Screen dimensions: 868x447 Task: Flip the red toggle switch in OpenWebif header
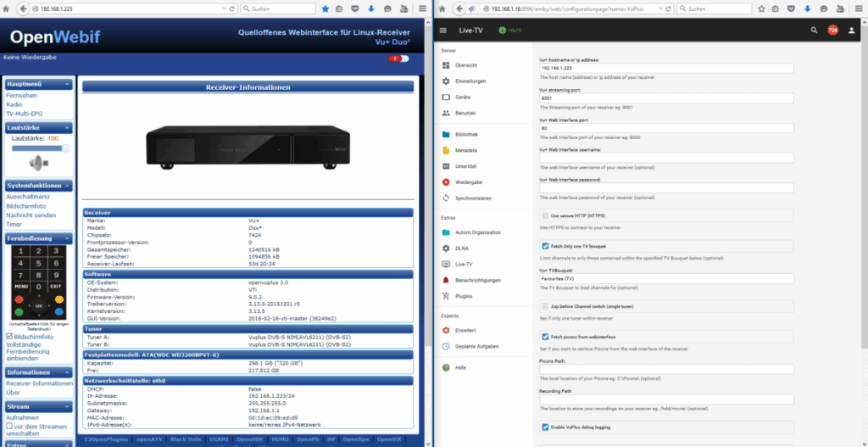tap(398, 59)
